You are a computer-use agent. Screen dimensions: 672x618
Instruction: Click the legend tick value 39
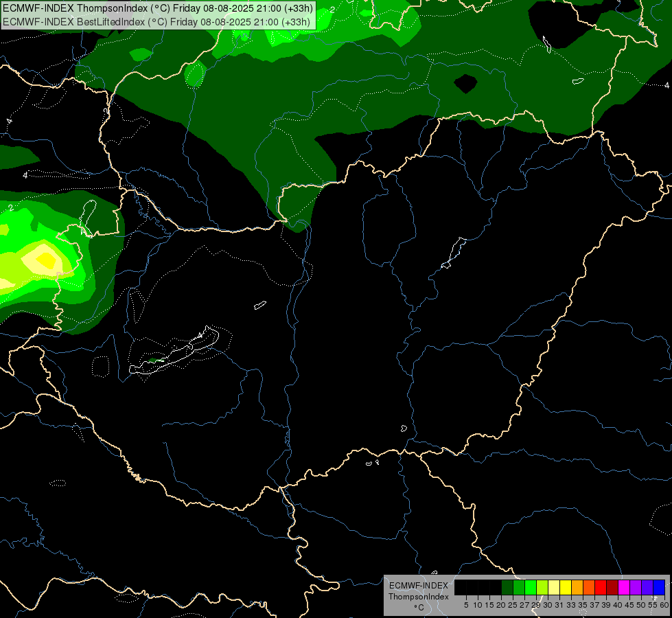coord(606,605)
